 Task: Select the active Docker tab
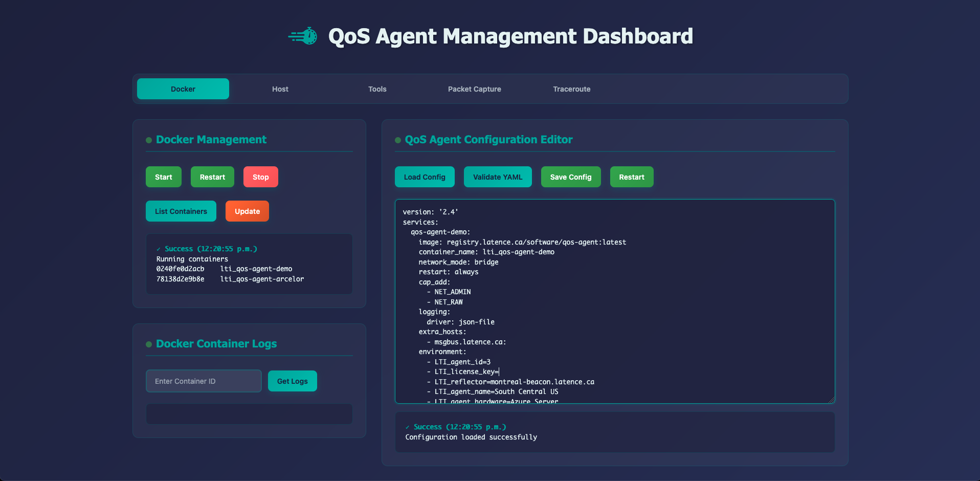(x=183, y=89)
